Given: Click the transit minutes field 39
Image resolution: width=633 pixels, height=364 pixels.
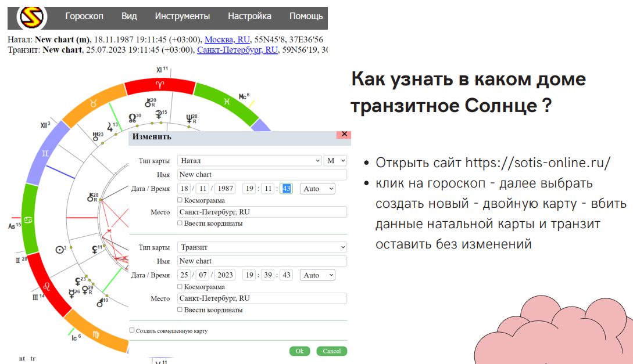Looking at the screenshot, I should (267, 275).
